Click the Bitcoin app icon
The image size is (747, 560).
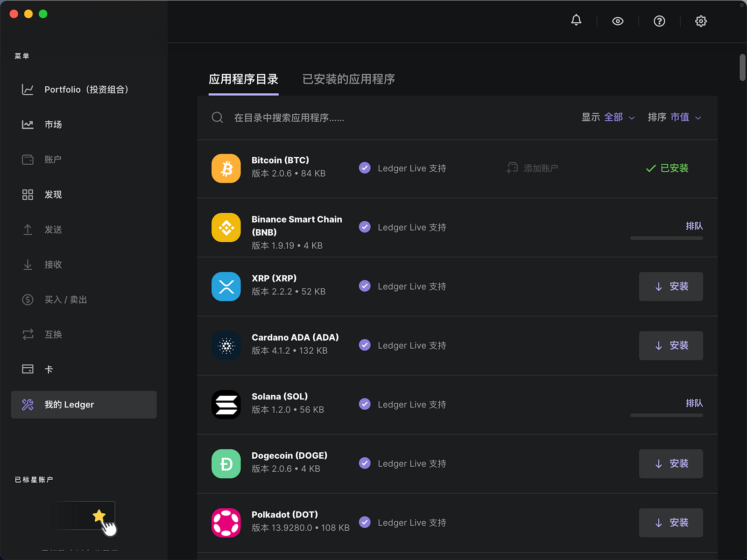226,168
